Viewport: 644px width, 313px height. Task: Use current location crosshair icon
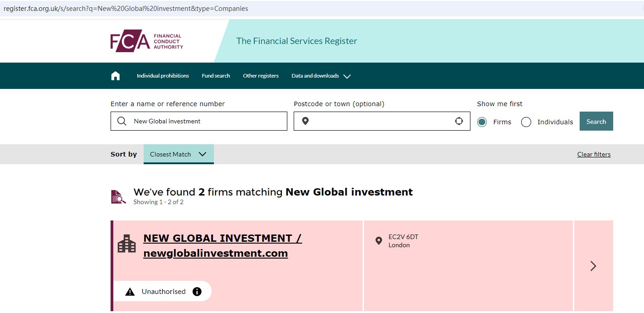click(459, 121)
